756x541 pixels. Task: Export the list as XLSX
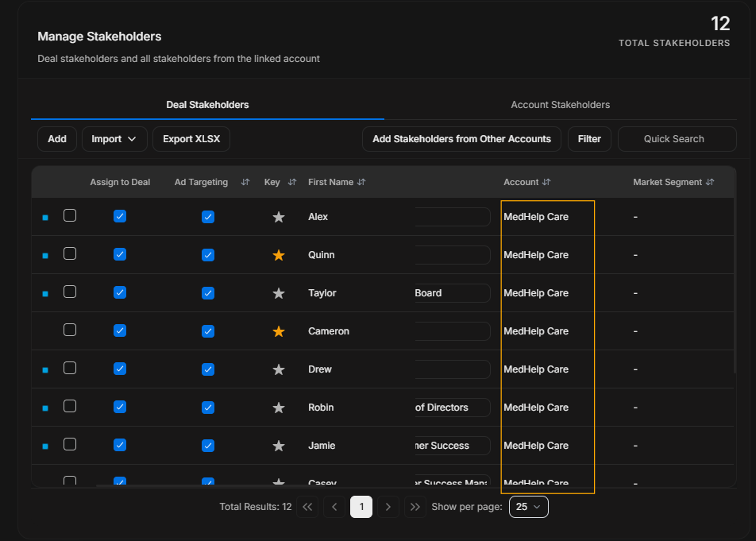pos(191,139)
